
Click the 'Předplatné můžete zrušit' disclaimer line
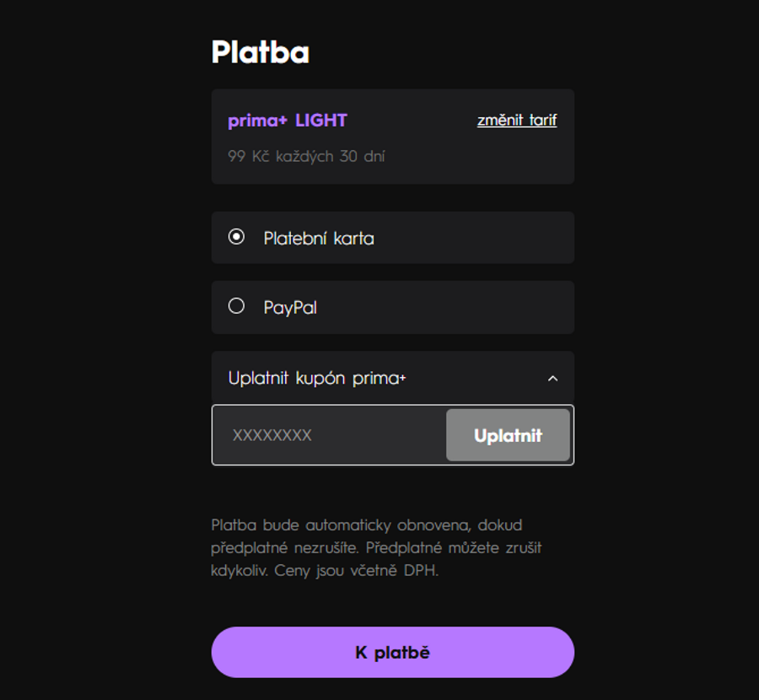454,548
